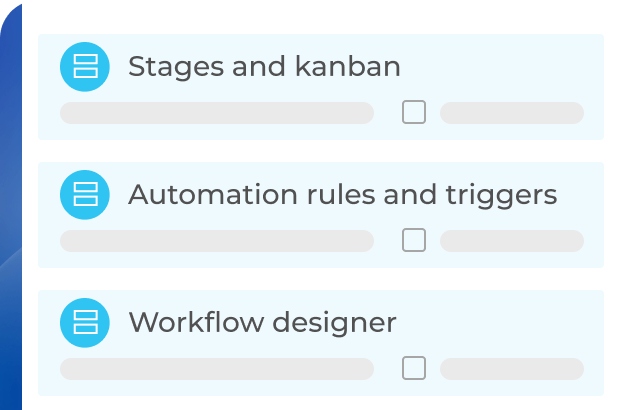Viewport: 620px width, 410px height.
Task: Click short bar right of Workflow designer checkbox
Action: click(x=511, y=369)
